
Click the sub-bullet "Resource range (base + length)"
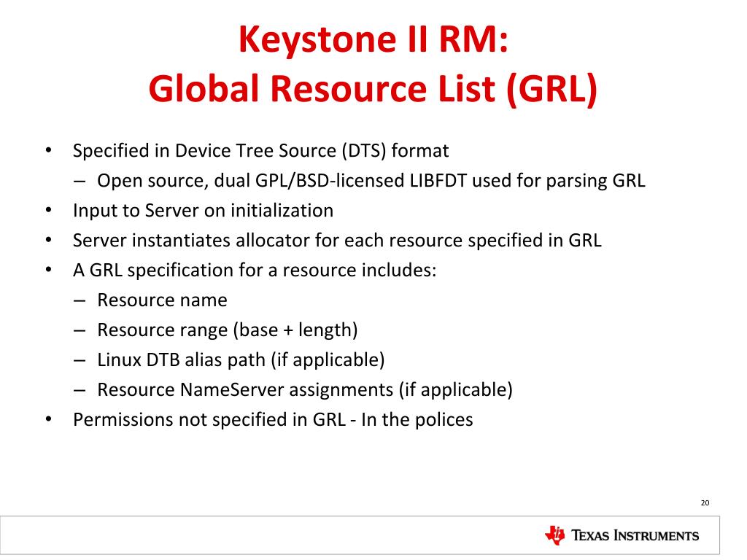click(228, 330)
